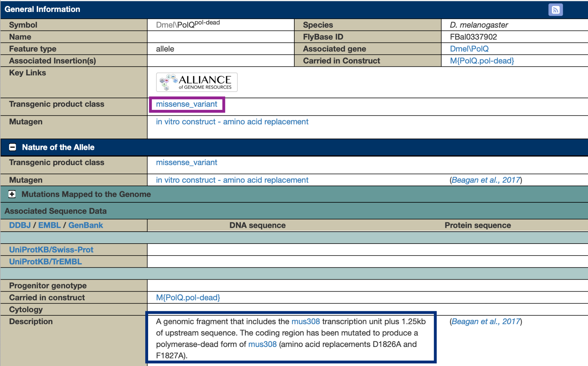The image size is (588, 366).
Task: Open the UniProtKB/Swiss-Prot link
Action: click(51, 250)
